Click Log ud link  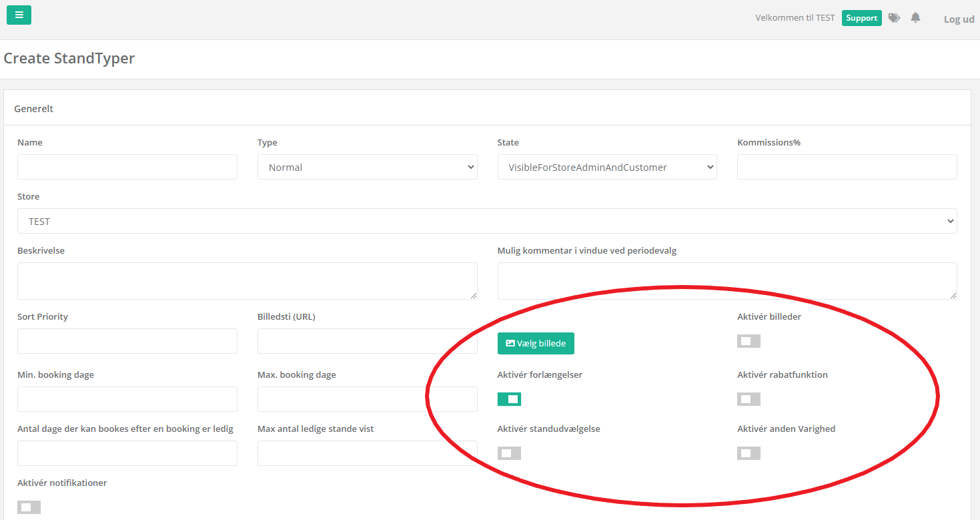click(959, 19)
